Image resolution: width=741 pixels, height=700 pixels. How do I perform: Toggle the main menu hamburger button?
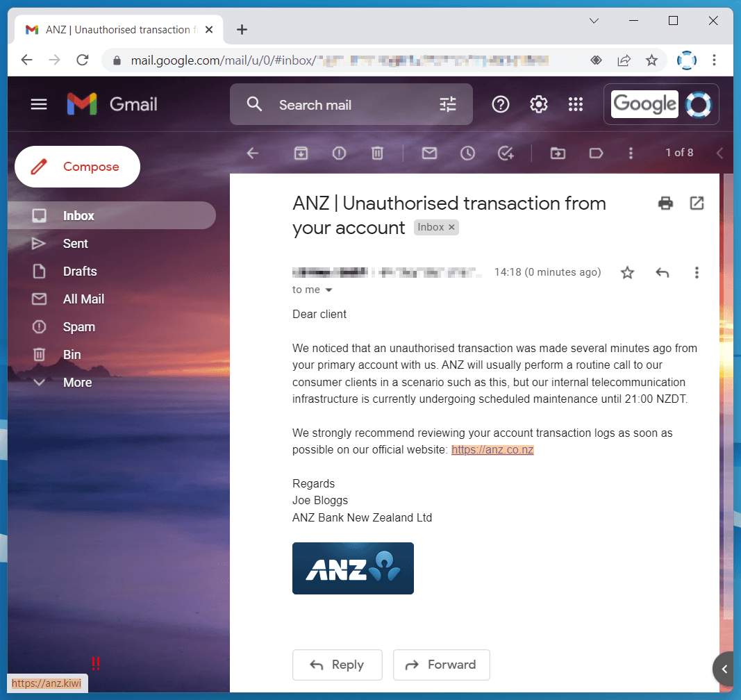click(39, 104)
